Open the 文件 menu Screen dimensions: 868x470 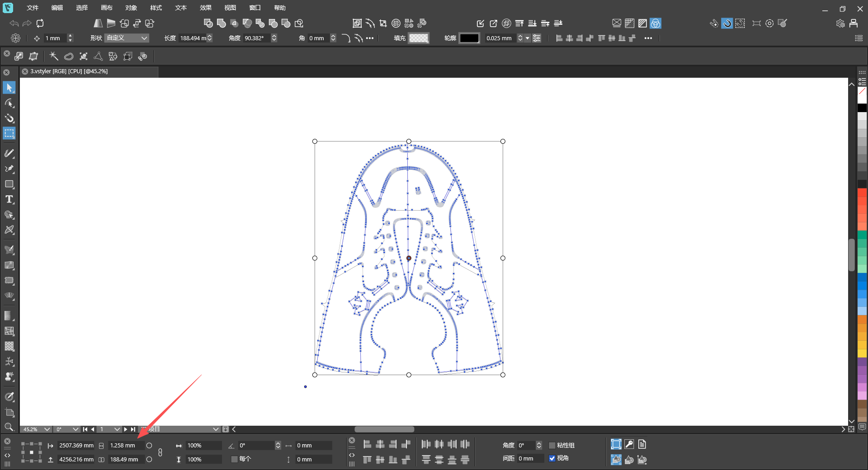33,8
